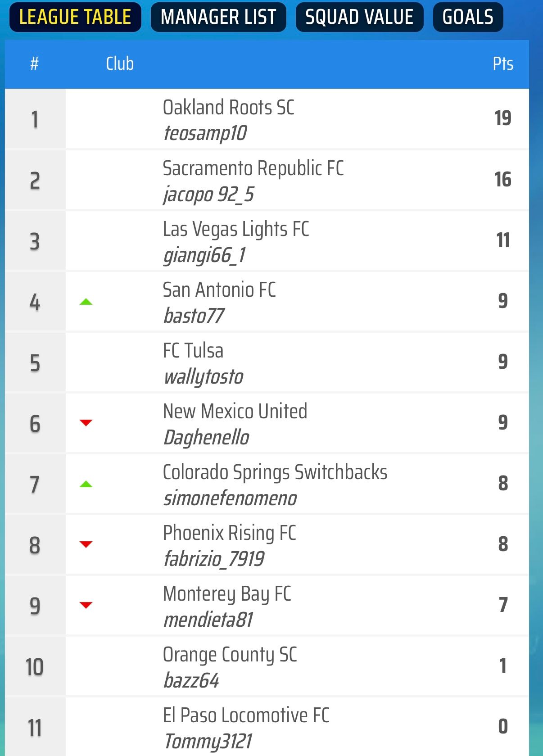The image size is (543, 756).
Task: Open manager profile wallytosto
Action: pyautogui.click(x=204, y=377)
